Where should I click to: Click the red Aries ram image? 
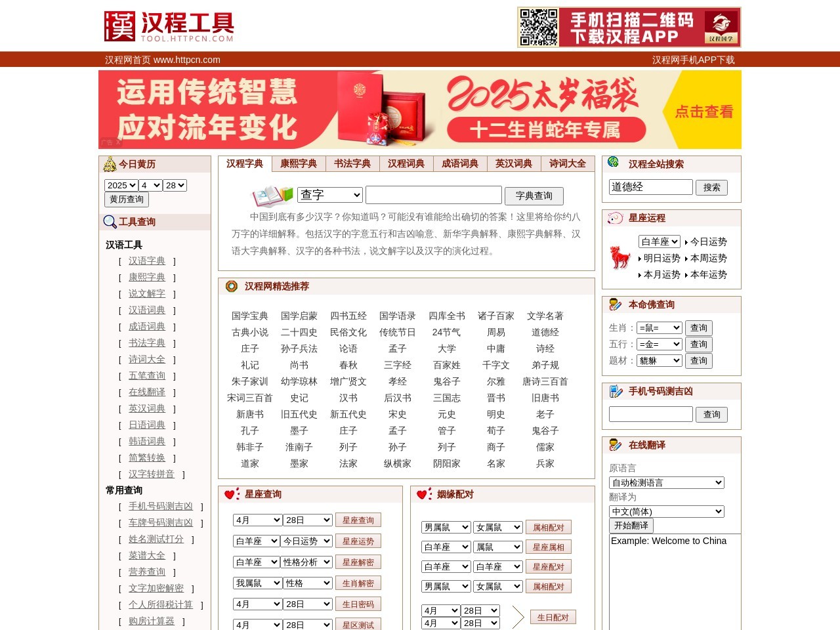click(x=619, y=257)
